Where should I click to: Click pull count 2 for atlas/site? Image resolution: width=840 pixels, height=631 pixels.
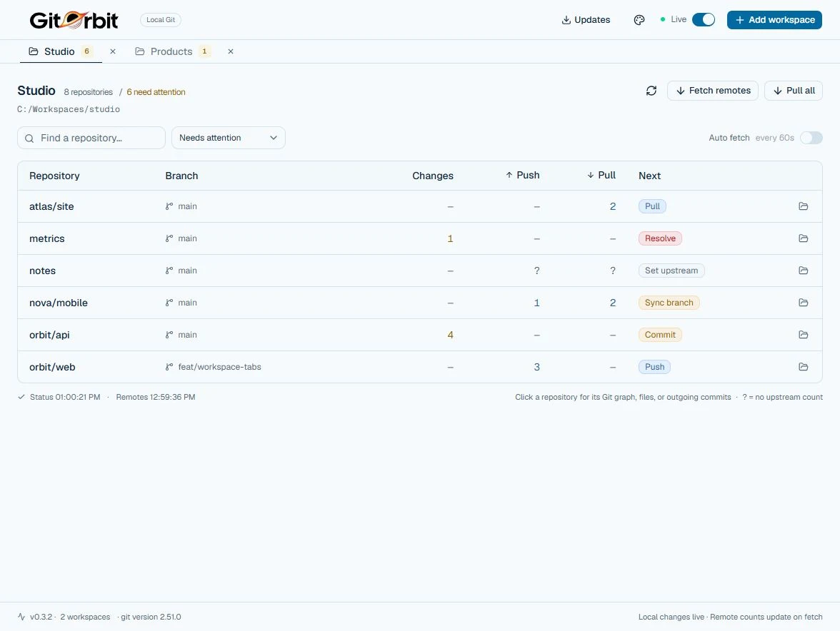coord(612,206)
